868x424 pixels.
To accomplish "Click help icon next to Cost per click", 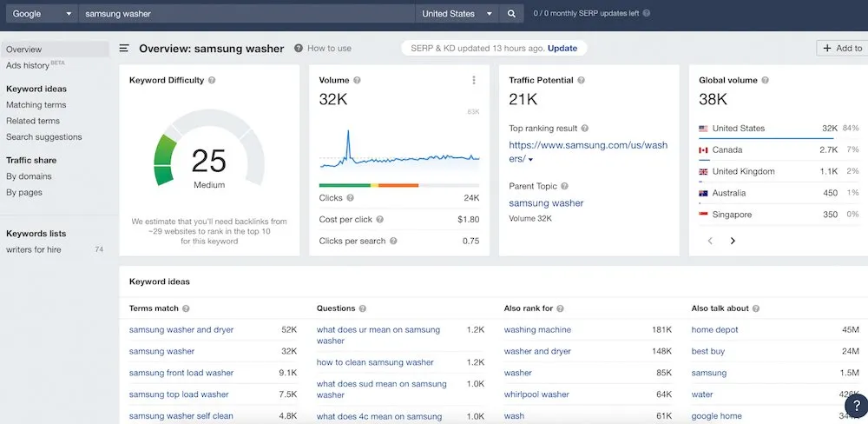I will (x=379, y=220).
